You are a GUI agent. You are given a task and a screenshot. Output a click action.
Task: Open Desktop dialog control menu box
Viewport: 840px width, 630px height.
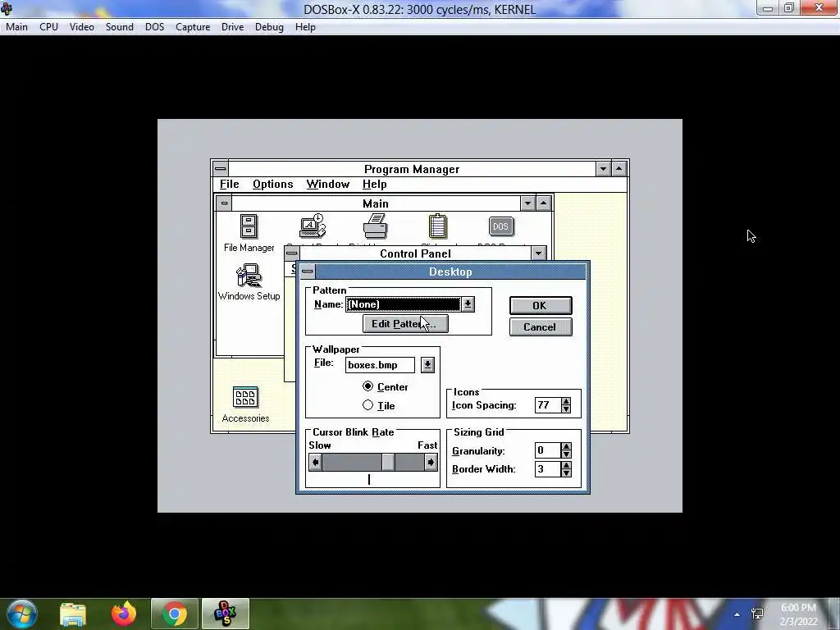coord(308,272)
